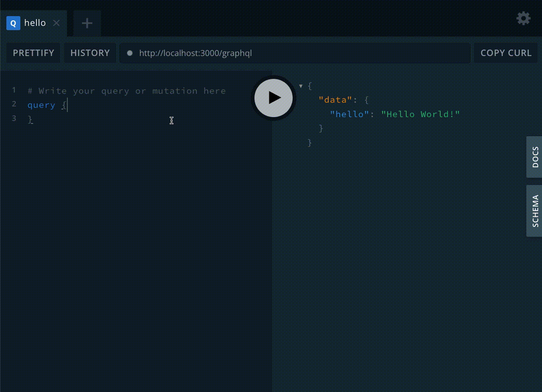
Task: Add a new tab with the plus icon
Action: pos(87,23)
